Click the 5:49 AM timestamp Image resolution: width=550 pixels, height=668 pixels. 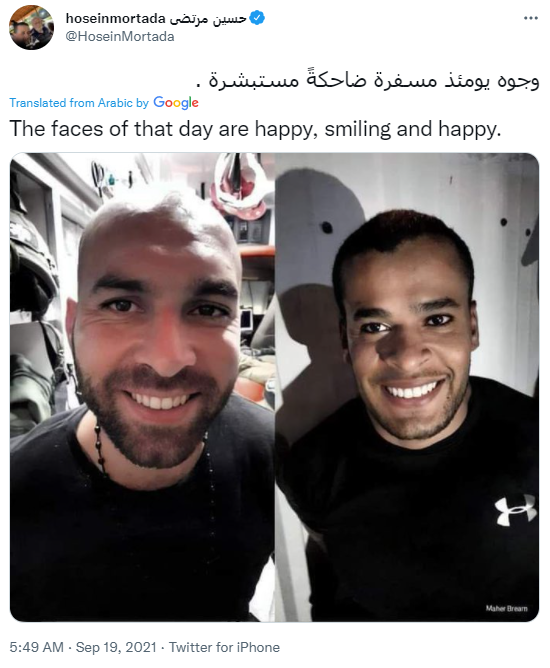(37, 647)
